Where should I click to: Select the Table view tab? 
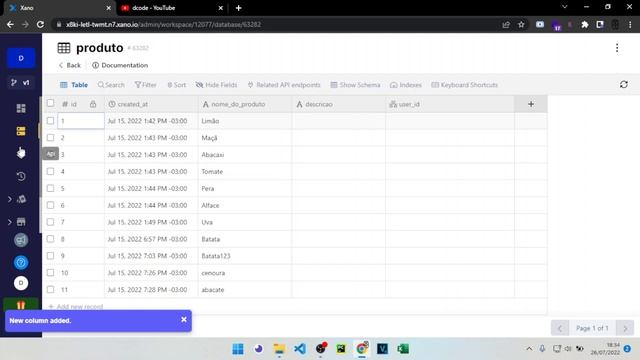[74, 85]
